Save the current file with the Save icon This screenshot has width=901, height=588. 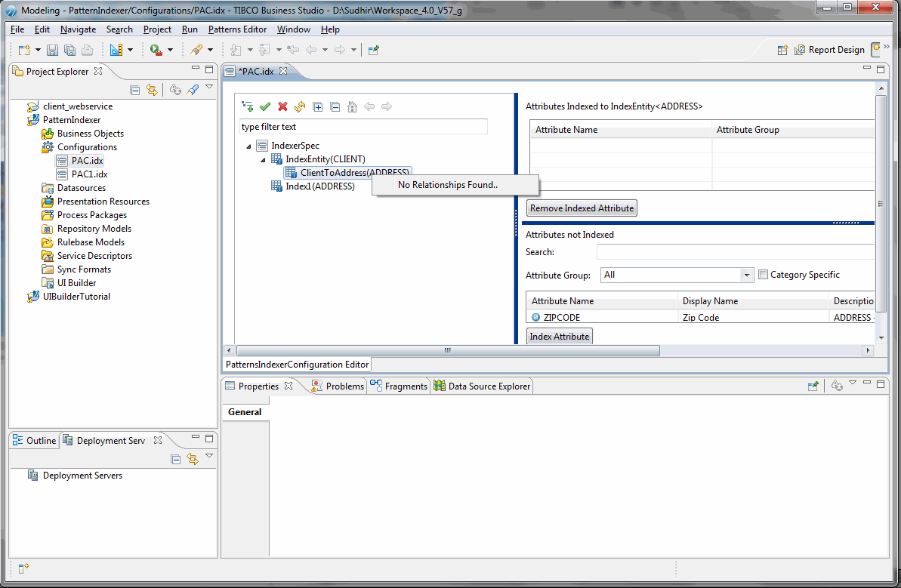52,50
